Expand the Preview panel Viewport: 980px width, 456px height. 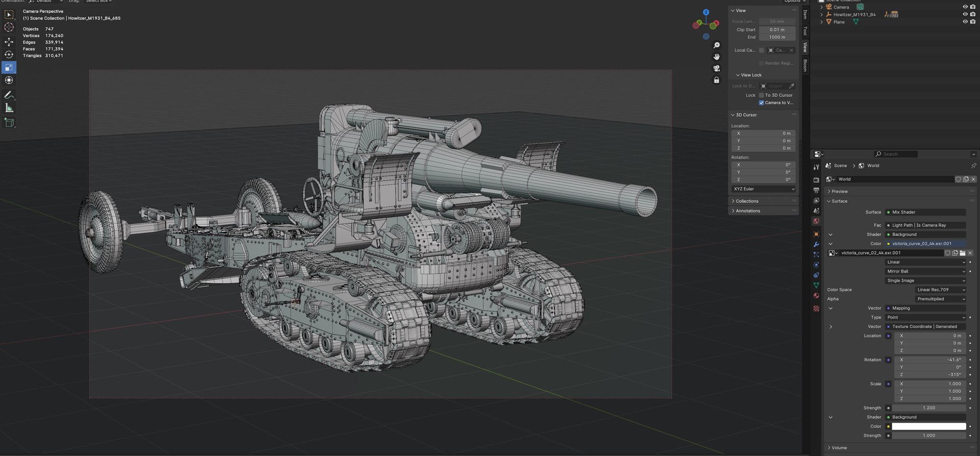900,191
